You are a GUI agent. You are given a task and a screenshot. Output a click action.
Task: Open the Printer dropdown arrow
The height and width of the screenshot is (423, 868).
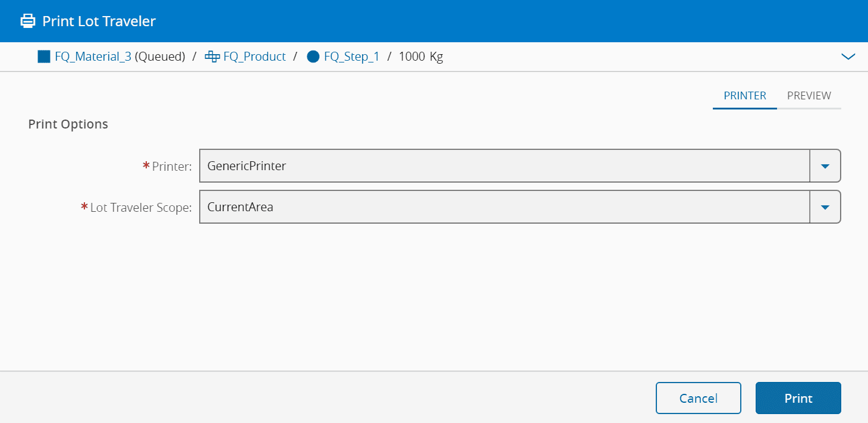[825, 166]
